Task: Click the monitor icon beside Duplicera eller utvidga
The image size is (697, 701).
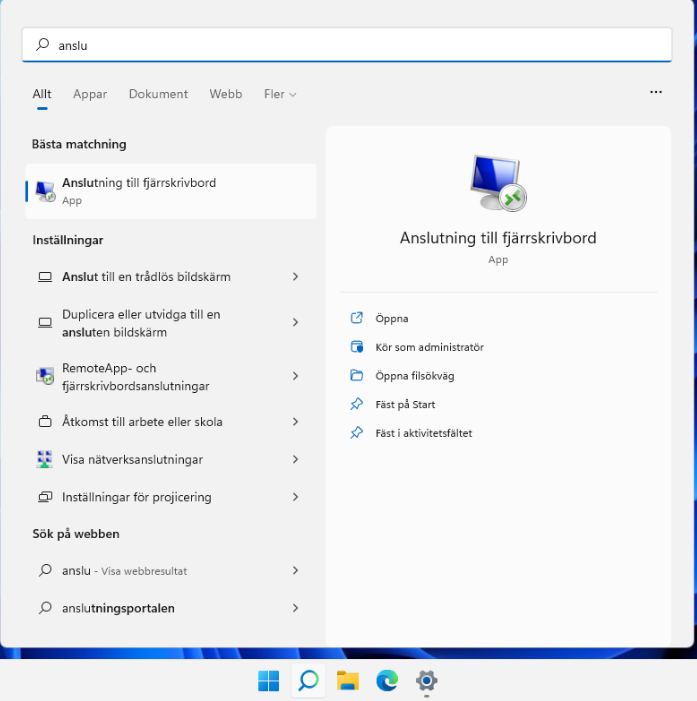Action: [x=45, y=322]
